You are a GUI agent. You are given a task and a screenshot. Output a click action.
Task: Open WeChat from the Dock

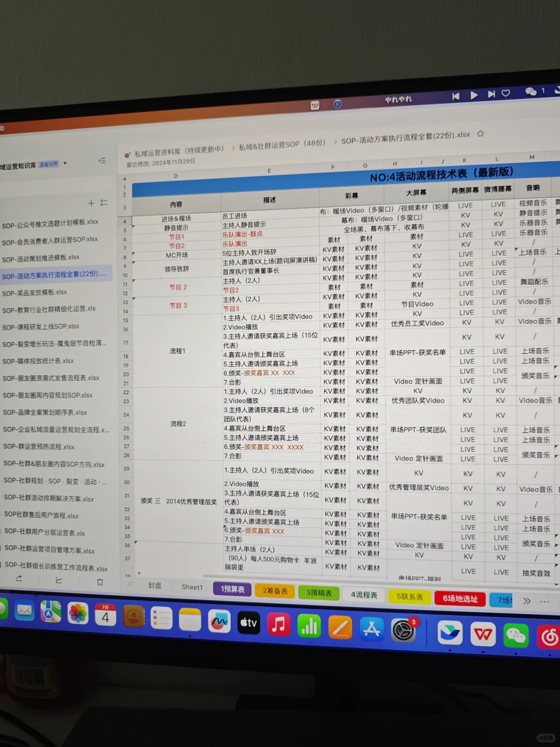pyautogui.click(x=516, y=634)
